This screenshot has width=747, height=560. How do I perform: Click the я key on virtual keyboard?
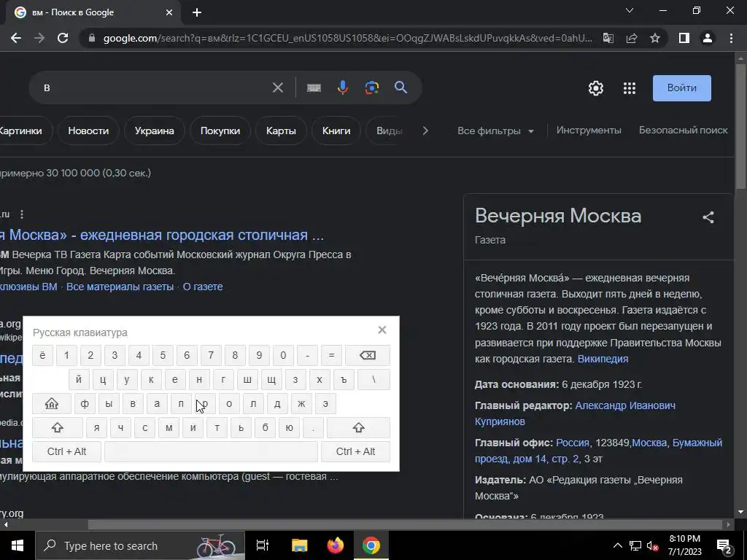[97, 427]
